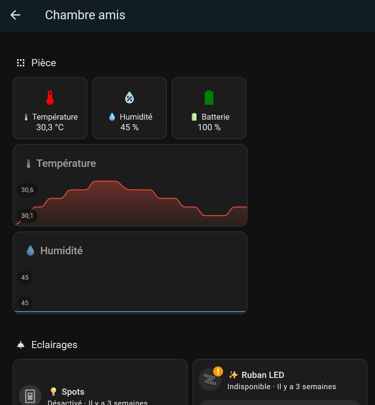Click the Pièce section heading
The image size is (375, 405).
pos(44,63)
